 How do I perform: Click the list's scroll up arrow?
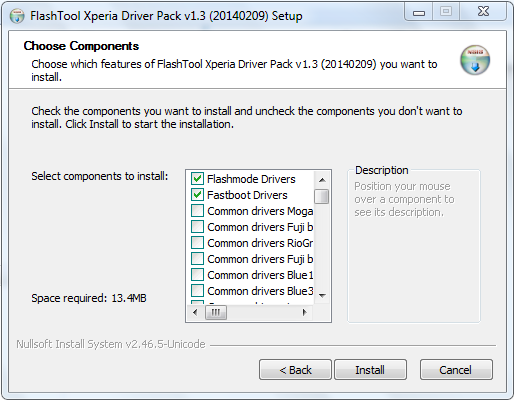(x=322, y=180)
